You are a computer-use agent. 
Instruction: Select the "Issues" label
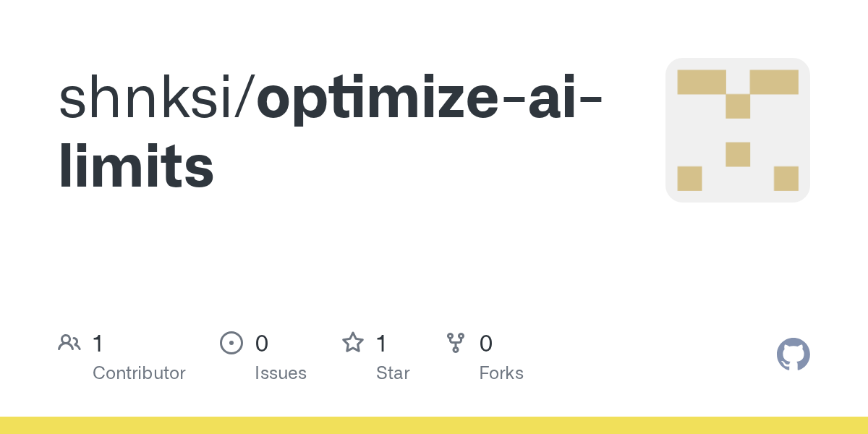click(x=281, y=373)
